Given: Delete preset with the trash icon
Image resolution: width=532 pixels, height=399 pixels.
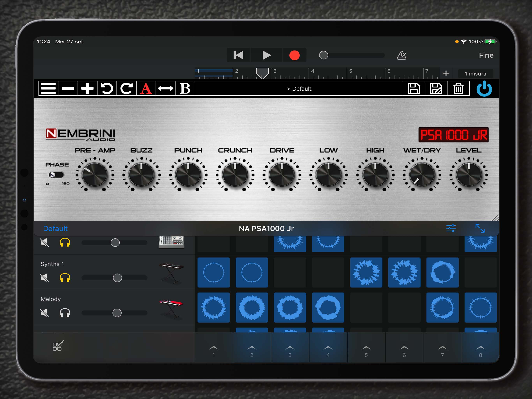Looking at the screenshot, I should pyautogui.click(x=458, y=89).
